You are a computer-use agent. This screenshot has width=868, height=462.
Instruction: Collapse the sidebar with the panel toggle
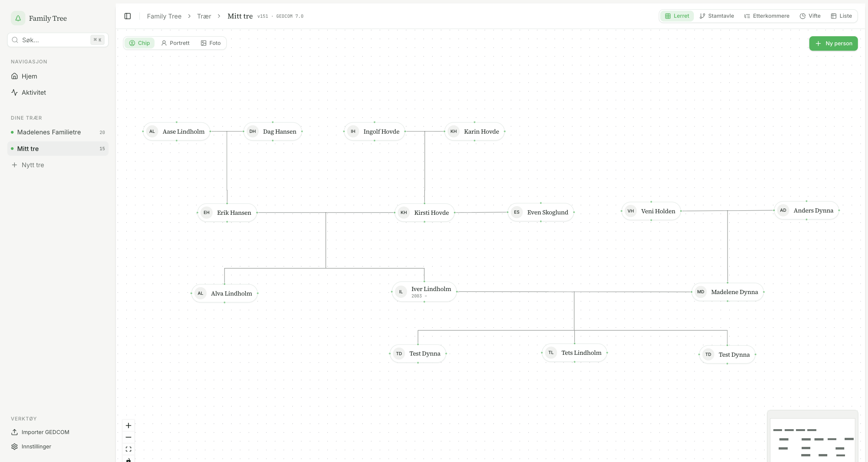(128, 16)
